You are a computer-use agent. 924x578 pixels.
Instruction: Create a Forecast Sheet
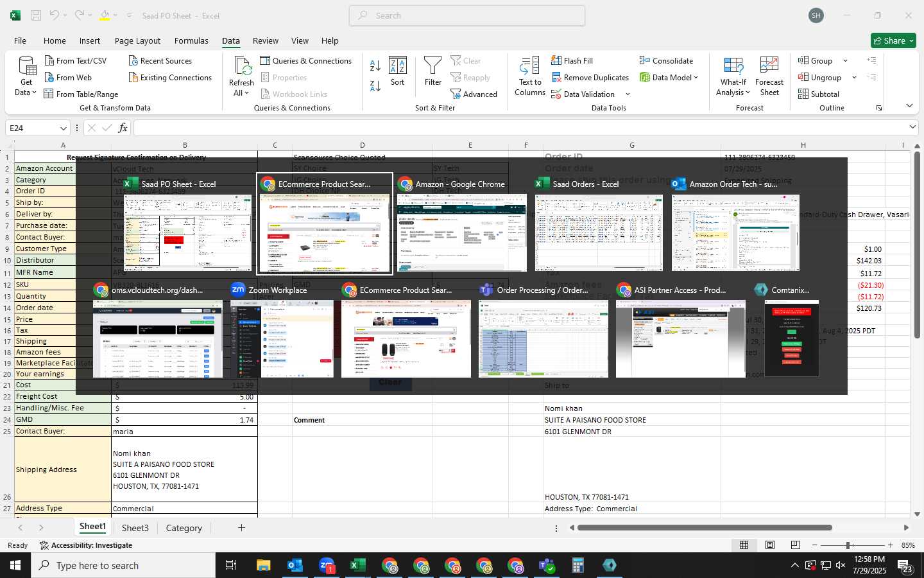pyautogui.click(x=769, y=76)
